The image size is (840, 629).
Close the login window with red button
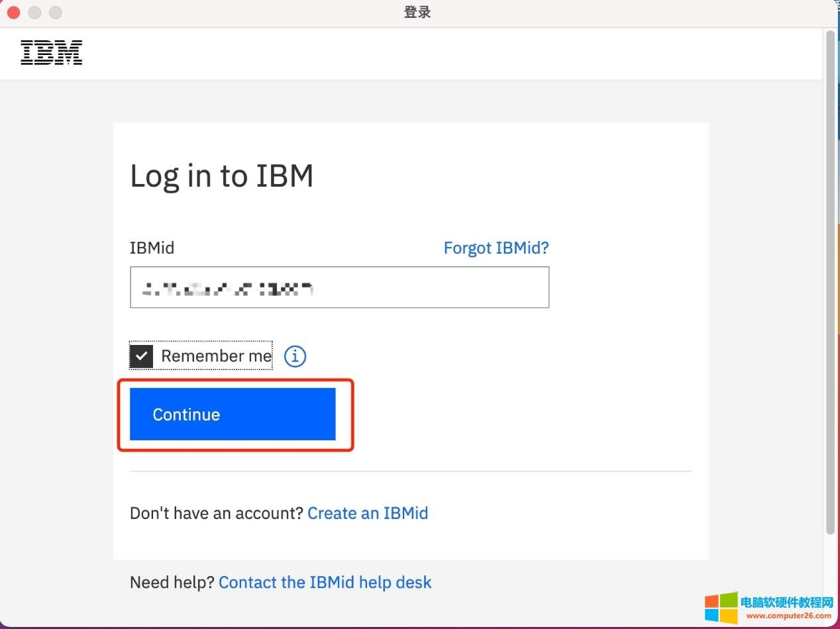(x=13, y=13)
